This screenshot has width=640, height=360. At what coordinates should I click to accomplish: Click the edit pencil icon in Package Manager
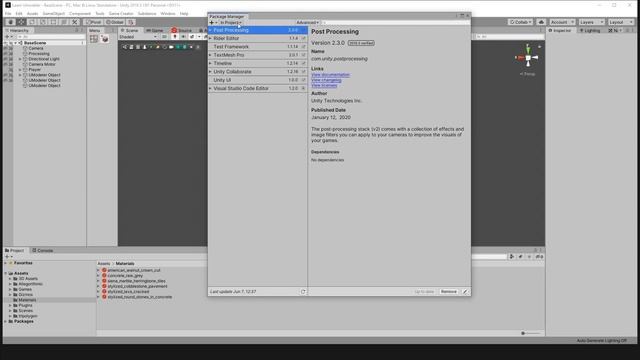coord(465,292)
